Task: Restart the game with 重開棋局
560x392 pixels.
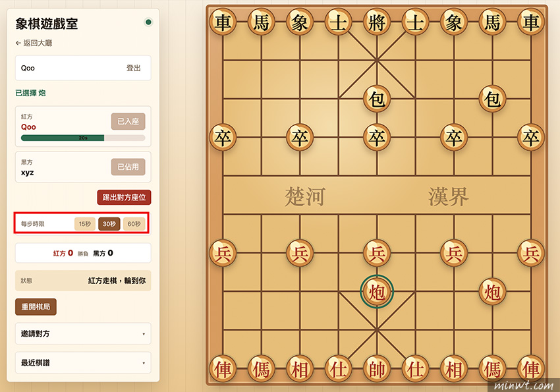Action: (x=36, y=306)
